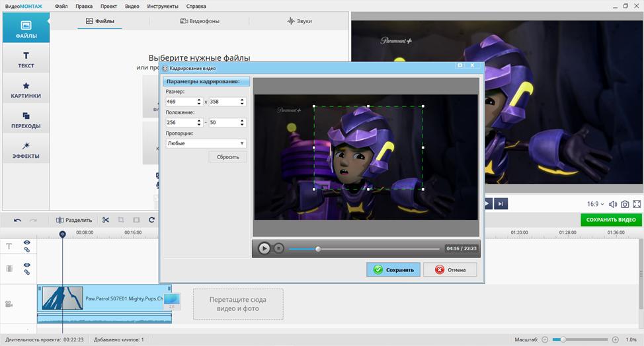
Task: Click next frame button in main player
Action: pyautogui.click(x=501, y=204)
